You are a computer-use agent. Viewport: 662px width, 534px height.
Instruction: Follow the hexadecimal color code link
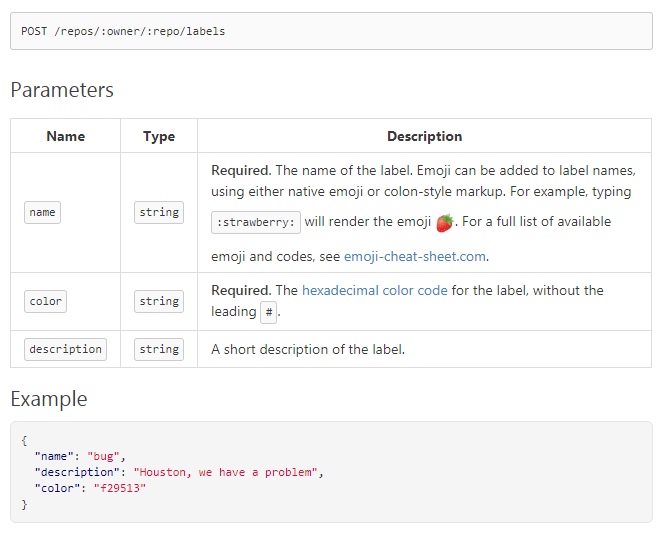[x=374, y=290]
